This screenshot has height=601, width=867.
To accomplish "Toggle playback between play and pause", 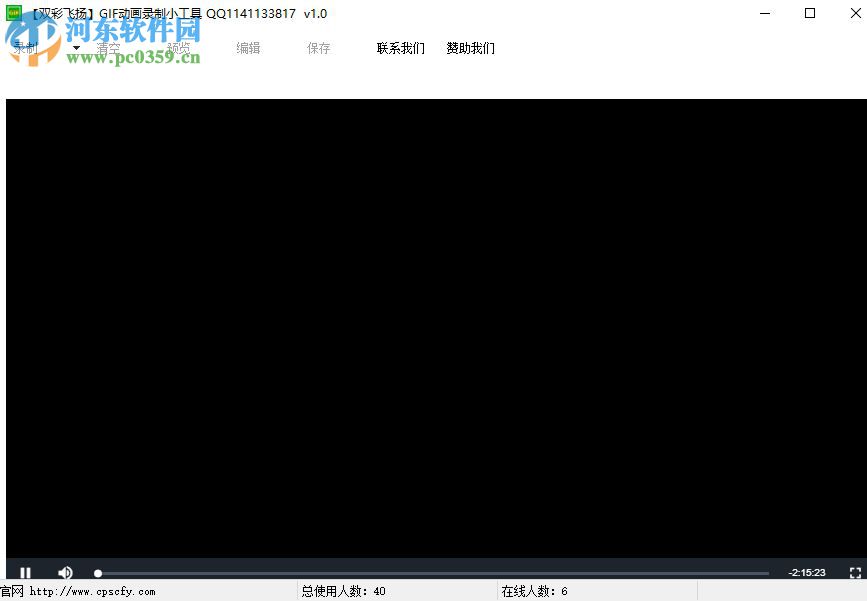I will point(25,573).
